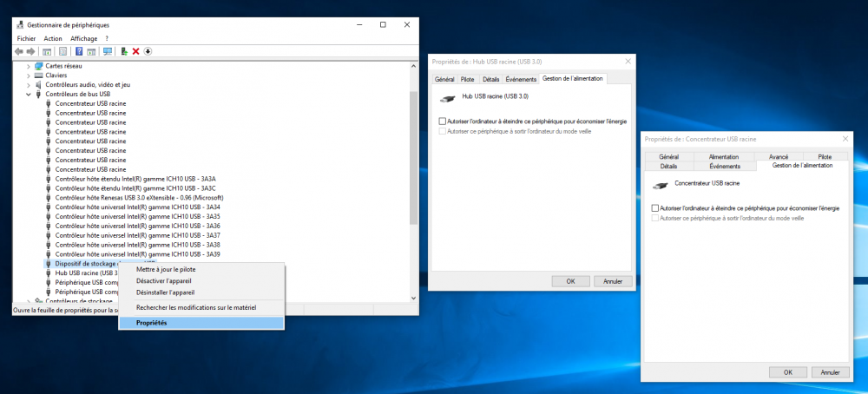This screenshot has height=394, width=868.
Task: Tick the power saving checkbox for Concentrateur USB racine
Action: click(x=655, y=208)
